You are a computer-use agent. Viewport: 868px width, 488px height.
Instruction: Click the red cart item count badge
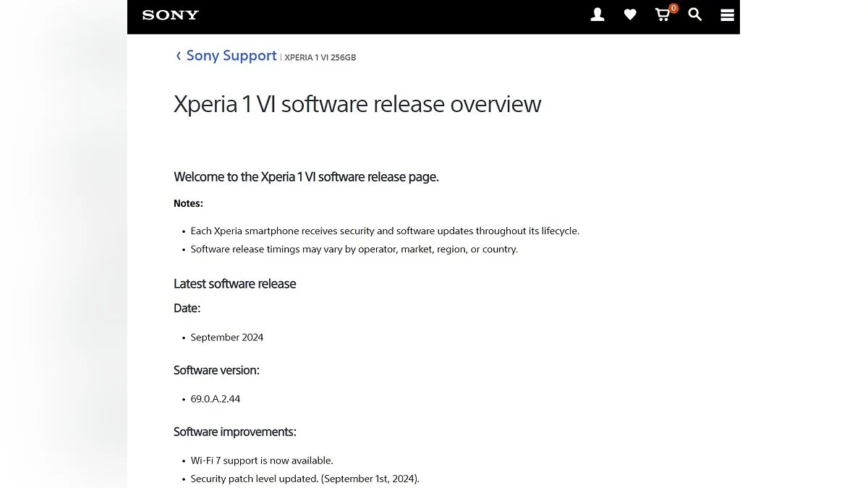673,9
